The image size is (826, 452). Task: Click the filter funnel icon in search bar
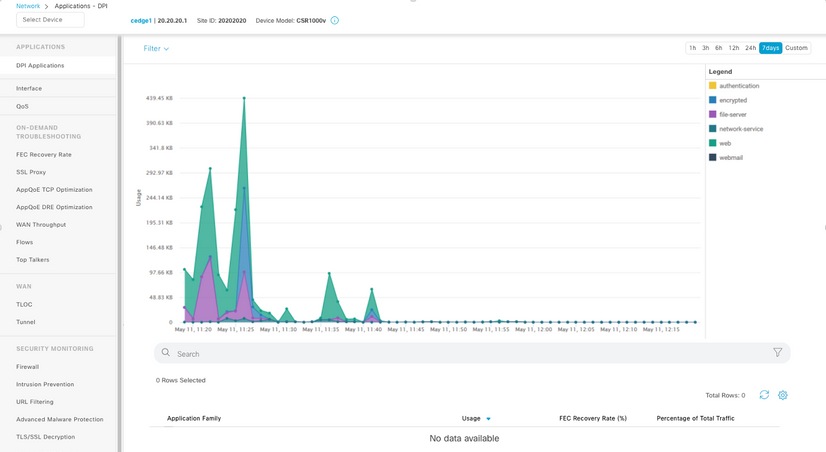pos(777,352)
